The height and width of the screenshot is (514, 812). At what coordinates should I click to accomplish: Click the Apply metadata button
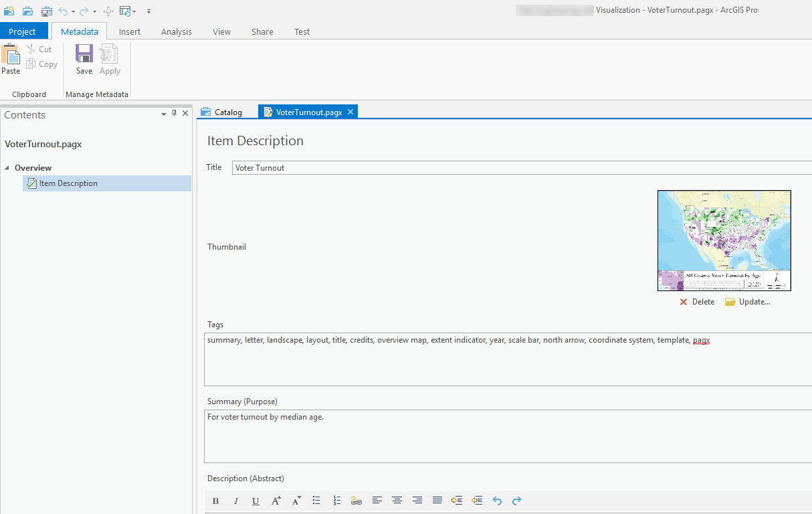pos(110,60)
